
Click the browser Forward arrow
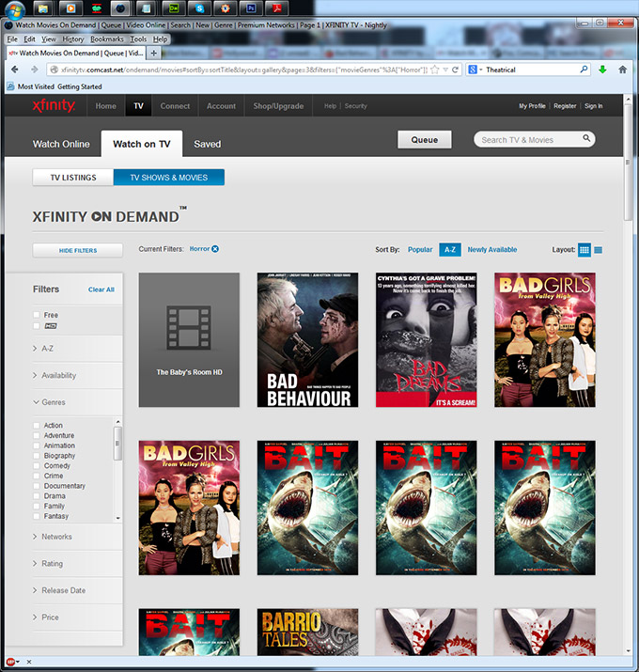(34, 70)
